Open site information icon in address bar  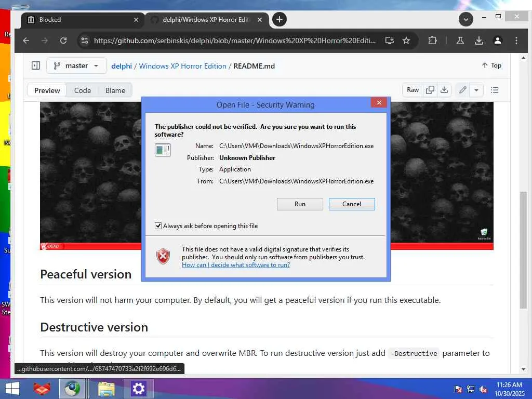click(85, 41)
